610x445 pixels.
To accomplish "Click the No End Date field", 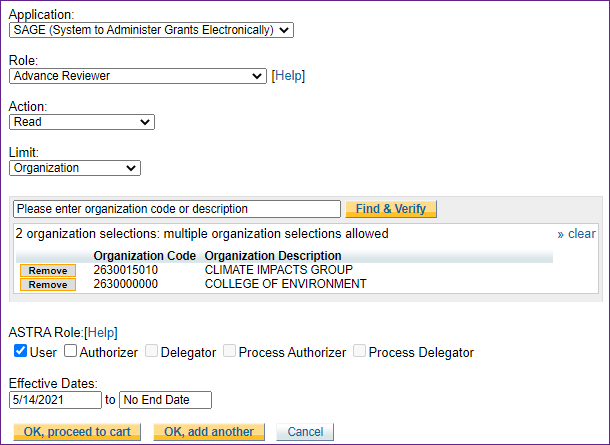I will (165, 400).
